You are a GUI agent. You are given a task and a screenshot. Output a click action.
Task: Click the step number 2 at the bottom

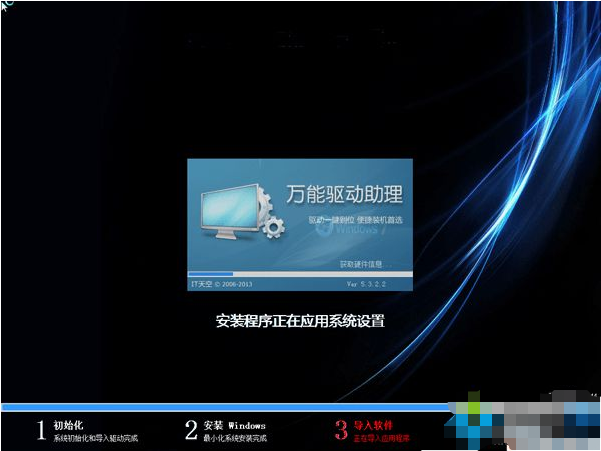point(191,430)
